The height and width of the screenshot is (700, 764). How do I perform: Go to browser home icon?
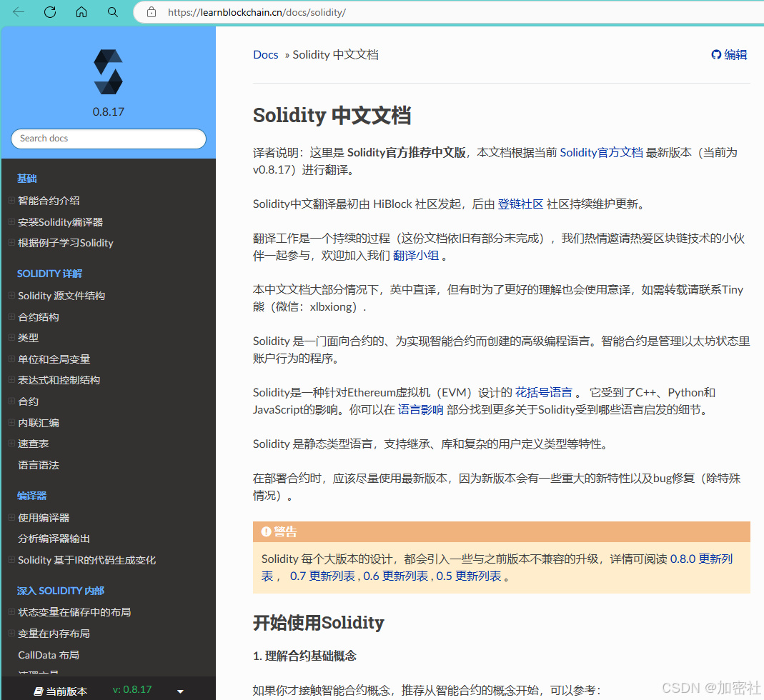tap(81, 12)
